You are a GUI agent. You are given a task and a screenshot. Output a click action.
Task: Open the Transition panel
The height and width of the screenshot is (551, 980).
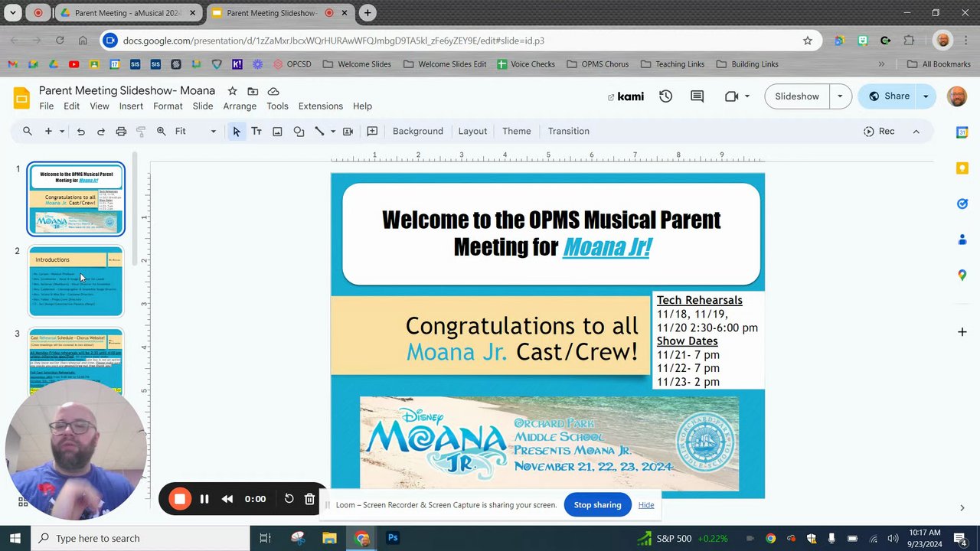click(568, 132)
